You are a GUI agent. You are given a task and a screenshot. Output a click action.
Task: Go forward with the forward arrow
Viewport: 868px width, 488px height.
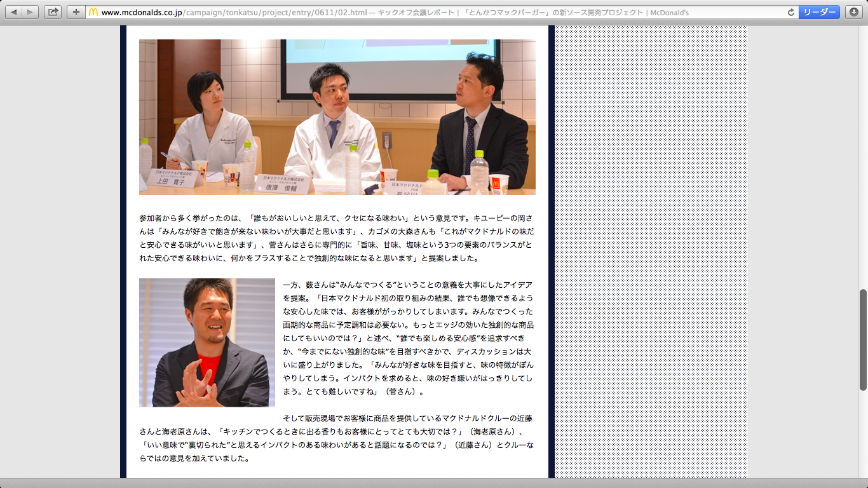coord(30,11)
